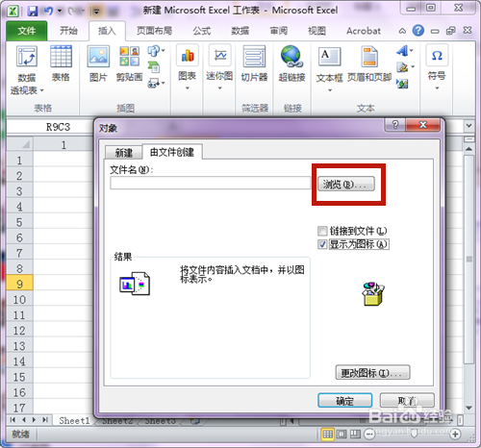Click the Name Box showing R9C3

(x=58, y=127)
